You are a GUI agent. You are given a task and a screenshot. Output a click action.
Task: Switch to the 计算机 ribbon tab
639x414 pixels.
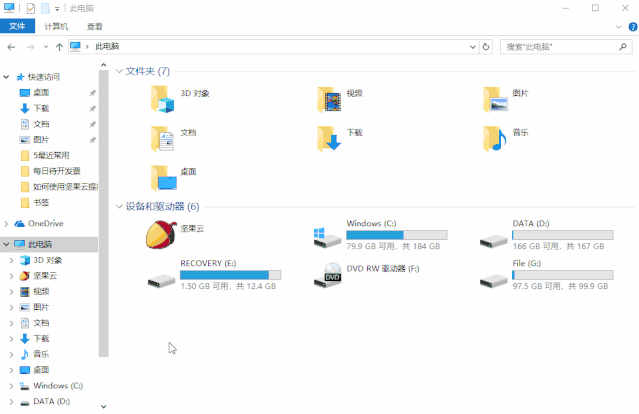56,26
